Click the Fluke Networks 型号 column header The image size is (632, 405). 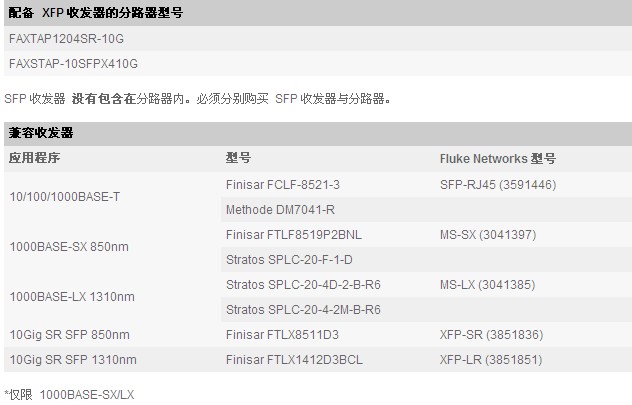(497, 158)
